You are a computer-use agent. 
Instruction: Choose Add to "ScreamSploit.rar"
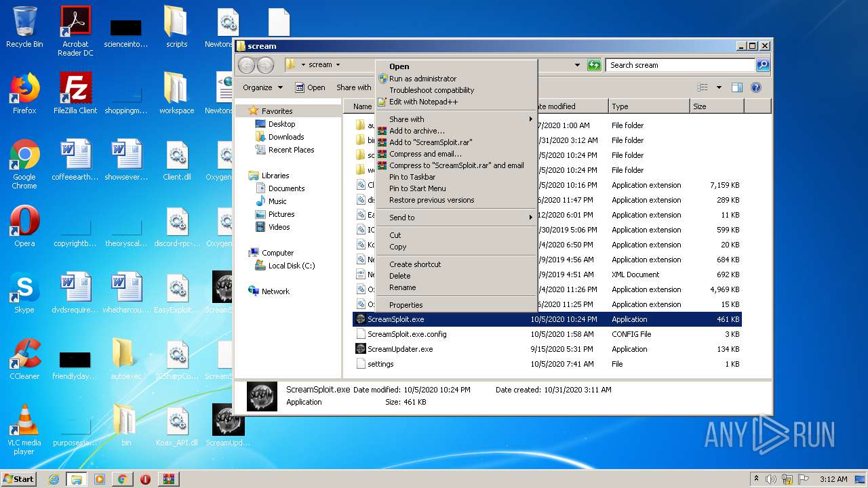456,142
